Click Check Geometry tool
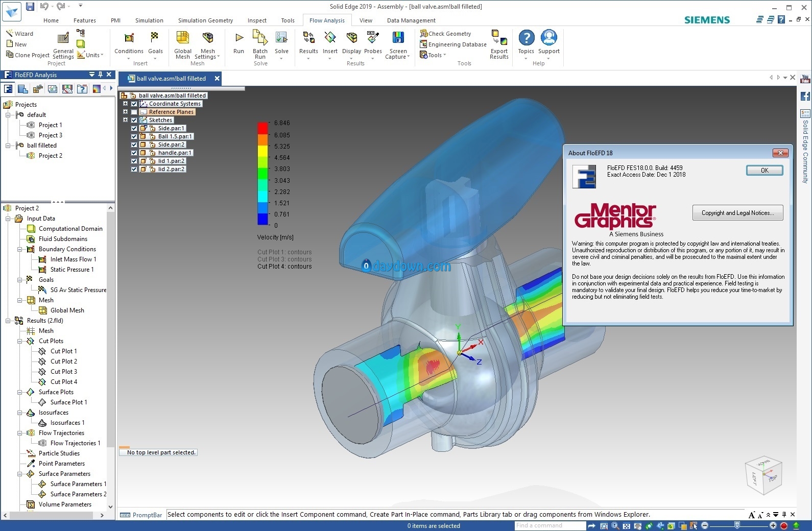The image size is (812, 531). [x=445, y=33]
